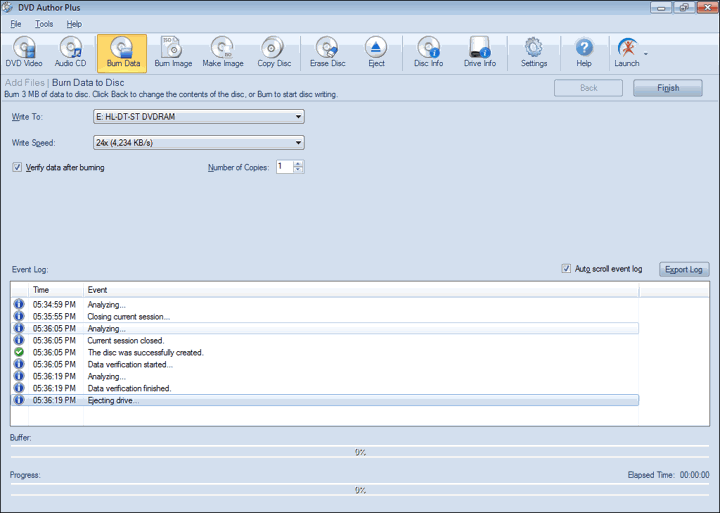Expand the Write To drive dropdown
The image size is (720, 513).
298,117
